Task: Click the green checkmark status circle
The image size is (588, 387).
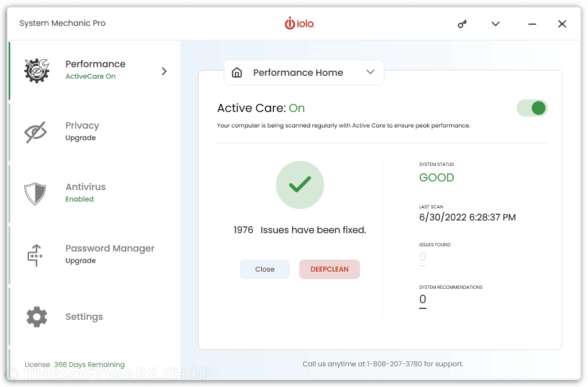Action: [300, 185]
